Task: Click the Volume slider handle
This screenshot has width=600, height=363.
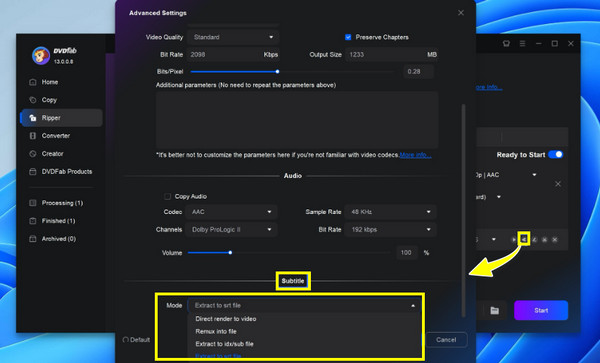Action: click(x=230, y=252)
